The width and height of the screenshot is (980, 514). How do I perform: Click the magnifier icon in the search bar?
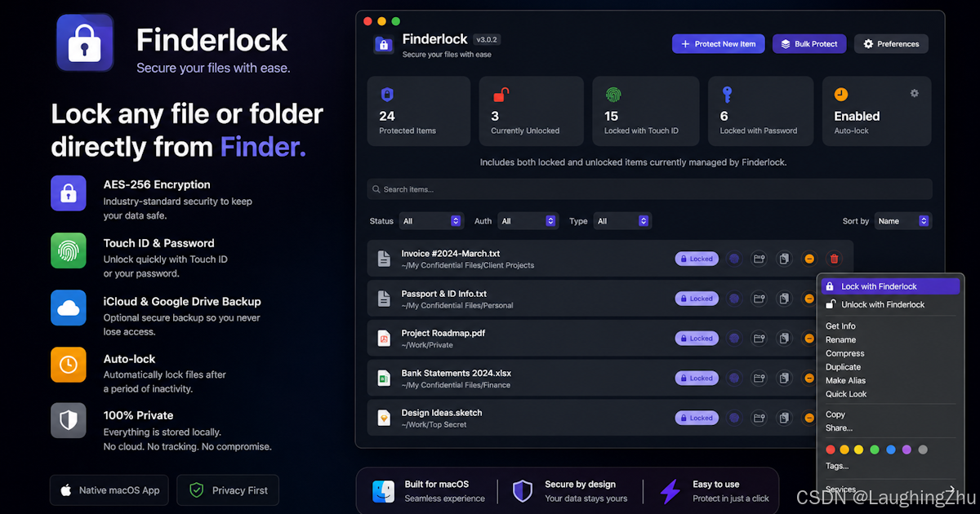[376, 189]
